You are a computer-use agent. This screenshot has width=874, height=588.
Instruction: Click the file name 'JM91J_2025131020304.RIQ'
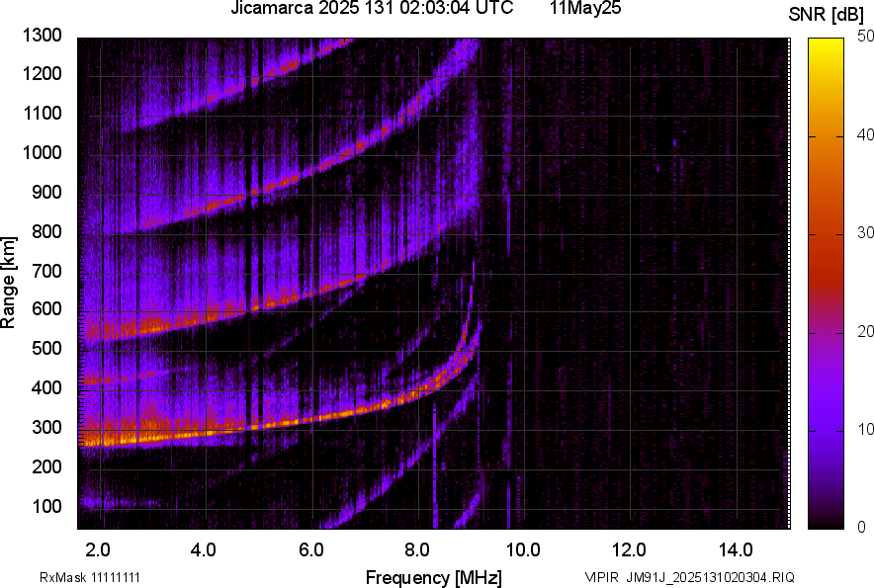pyautogui.click(x=710, y=577)
